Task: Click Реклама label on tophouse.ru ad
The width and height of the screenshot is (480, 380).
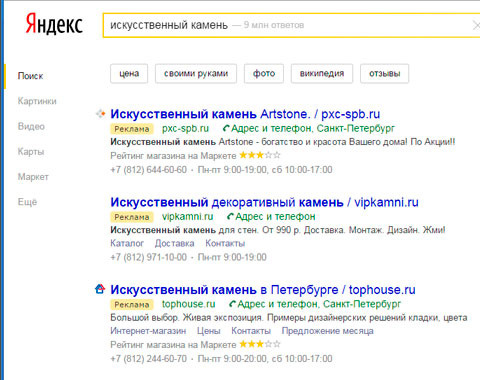Action: click(x=132, y=305)
